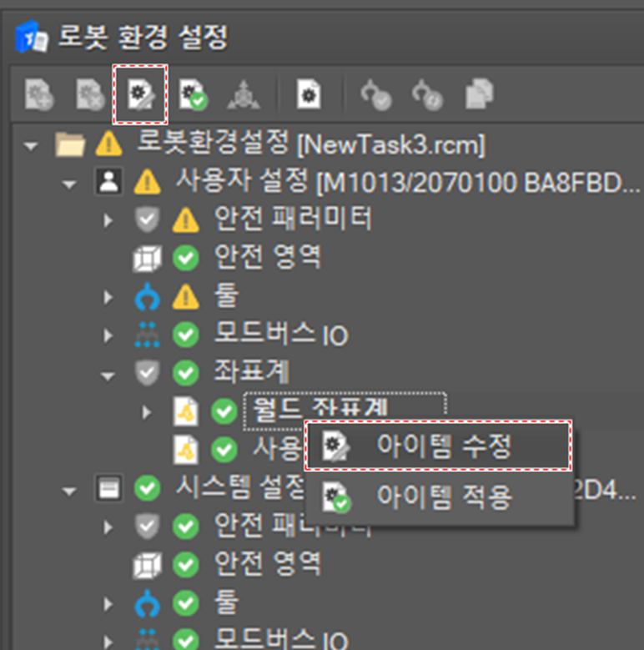Viewport: 644px width, 650px height.
Task: Expand the 월드 좌표계 node arrow
Action: [x=148, y=412]
